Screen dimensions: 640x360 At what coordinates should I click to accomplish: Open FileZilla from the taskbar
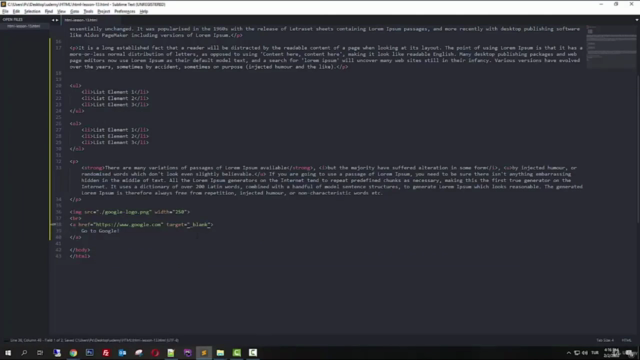click(x=106, y=353)
